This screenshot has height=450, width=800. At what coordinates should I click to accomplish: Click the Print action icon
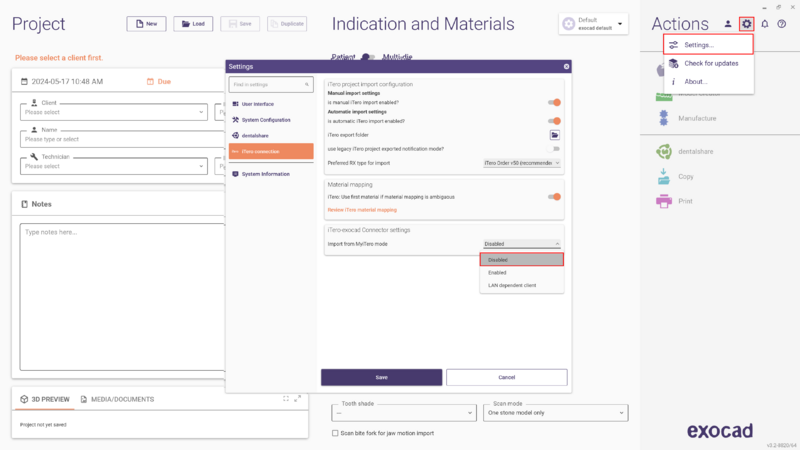664,201
